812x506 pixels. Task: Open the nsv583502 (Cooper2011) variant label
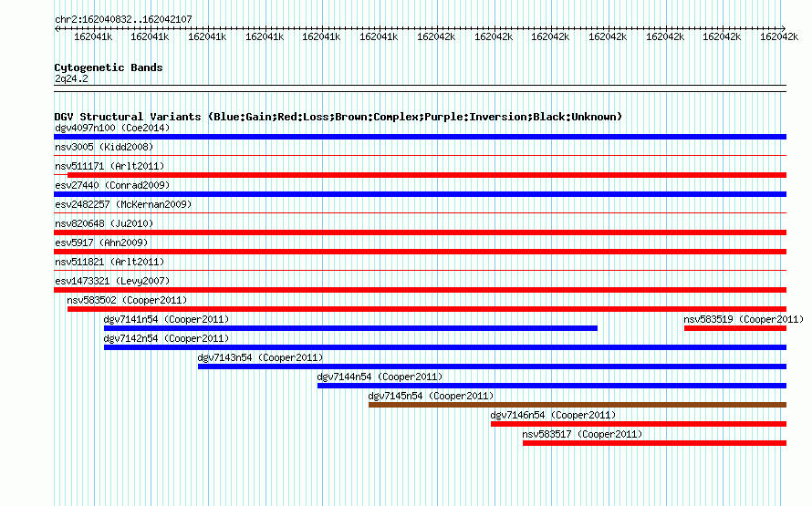(x=127, y=300)
